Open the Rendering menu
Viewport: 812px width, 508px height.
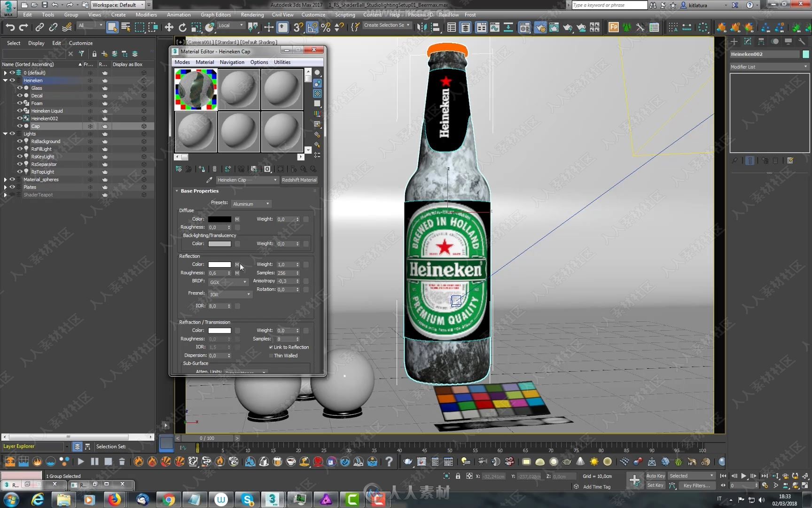coord(252,15)
